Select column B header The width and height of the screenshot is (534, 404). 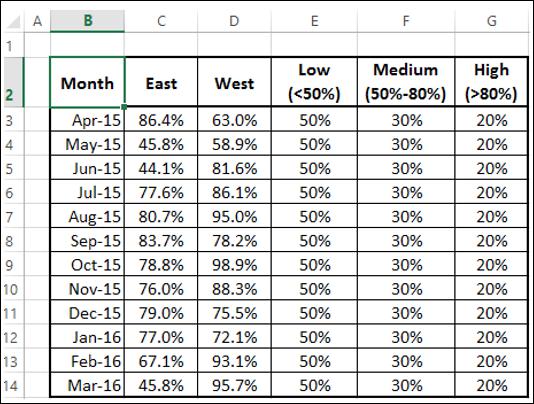(88, 21)
